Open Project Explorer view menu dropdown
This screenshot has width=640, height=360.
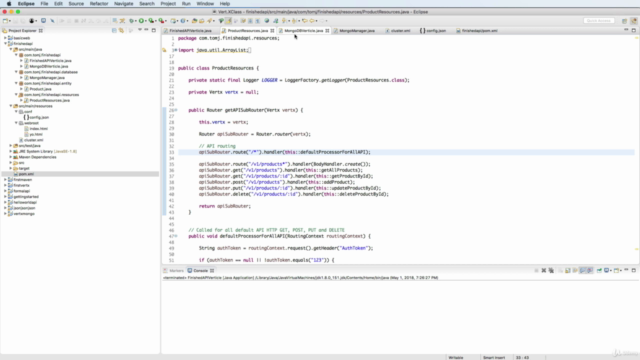[x=140, y=30]
